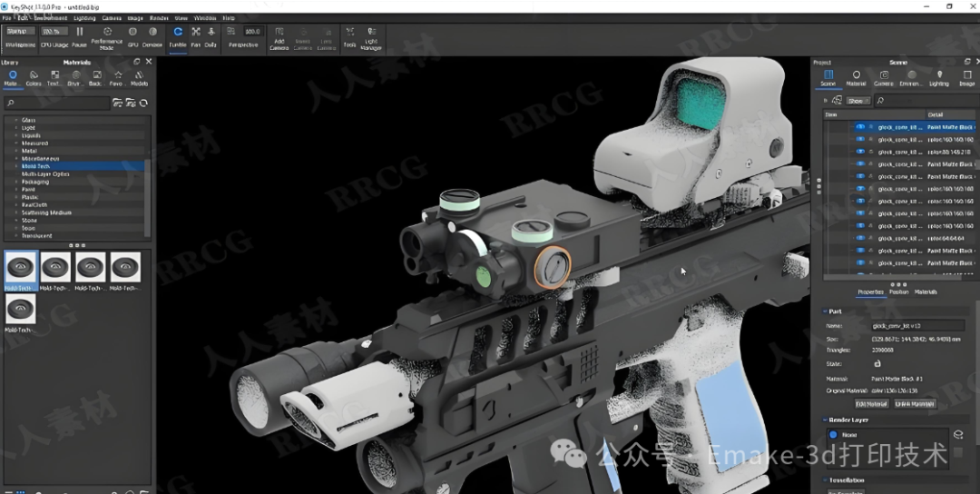This screenshot has width=980, height=494.
Task: Click the focal length field showing 500.0
Action: click(x=252, y=31)
